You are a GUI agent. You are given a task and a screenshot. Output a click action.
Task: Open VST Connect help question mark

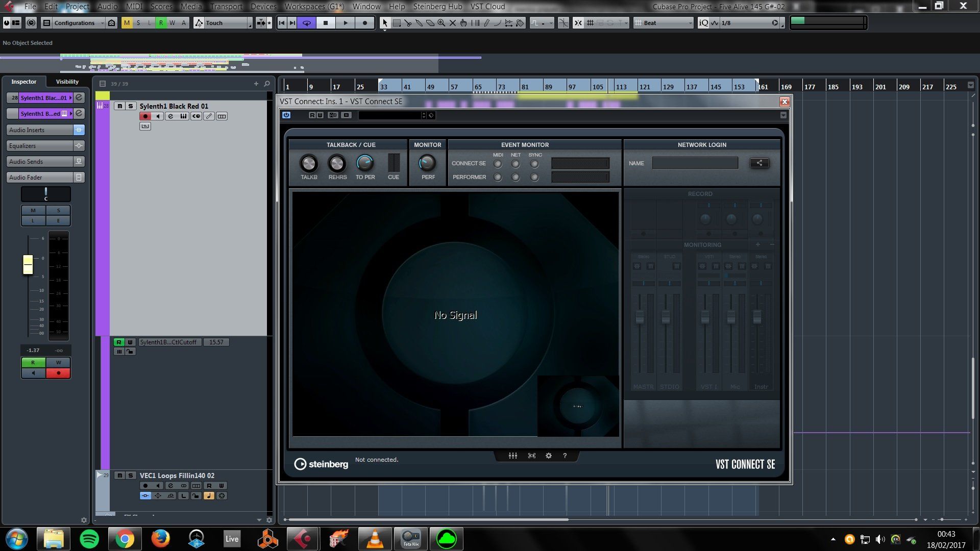pos(565,456)
